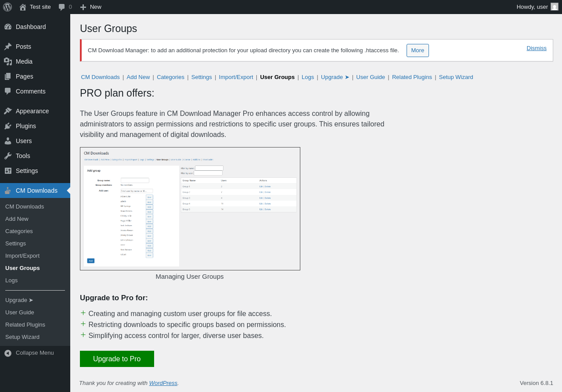
Task: Open Settings link in top navigation
Action: point(202,77)
